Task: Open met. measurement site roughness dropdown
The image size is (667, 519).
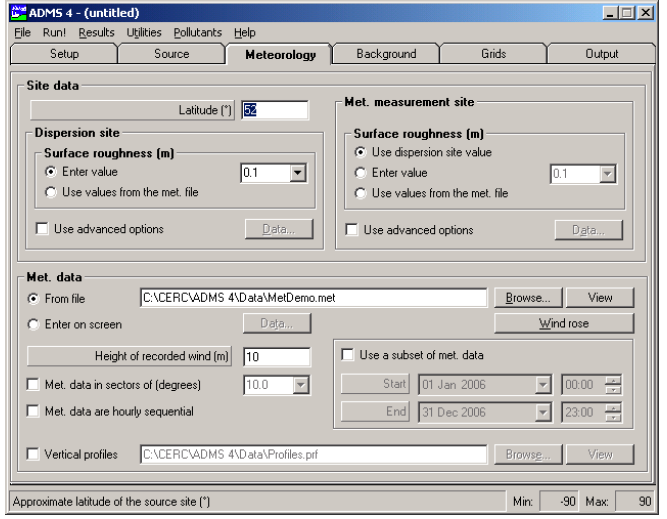Action: click(x=607, y=174)
